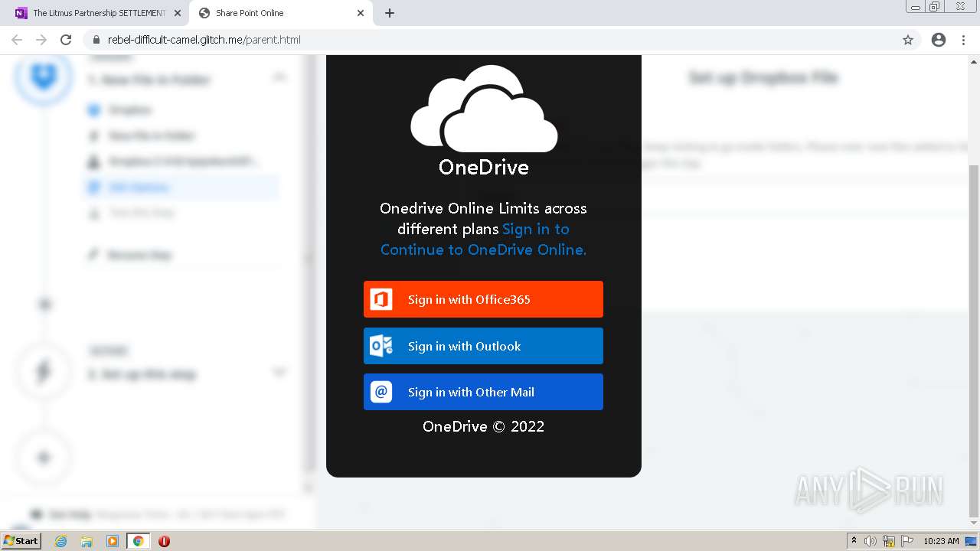The width and height of the screenshot is (980, 551).
Task: Launch Internet Explorer from taskbar
Action: point(61,541)
